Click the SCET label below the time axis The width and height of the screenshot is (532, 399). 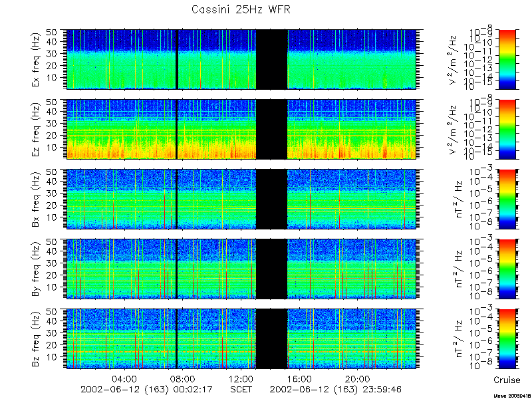pos(241,389)
